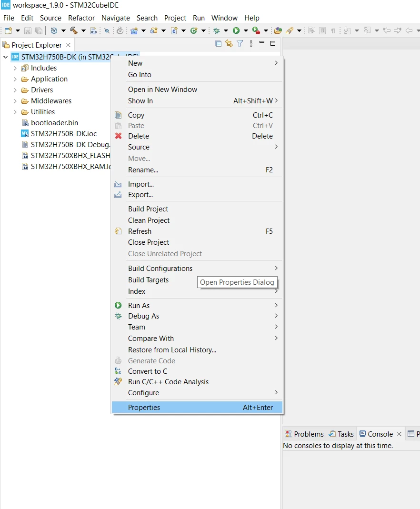Open dropdown arrow next to Run icon
Viewport: 420px width, 509px height.
pyautogui.click(x=246, y=30)
